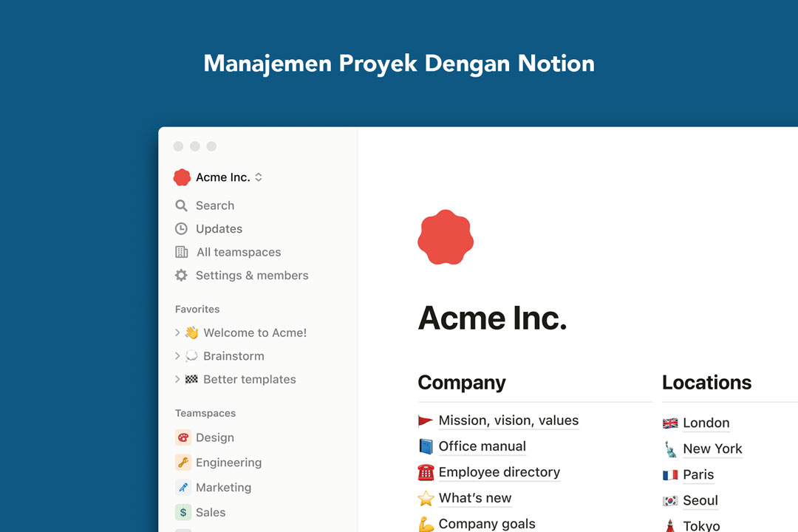Click the blue book Office manual icon

click(426, 446)
